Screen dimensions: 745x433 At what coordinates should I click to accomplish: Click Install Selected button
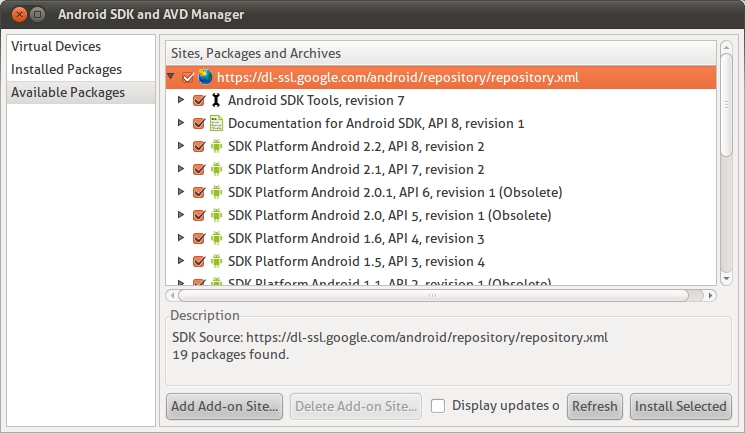tap(680, 406)
